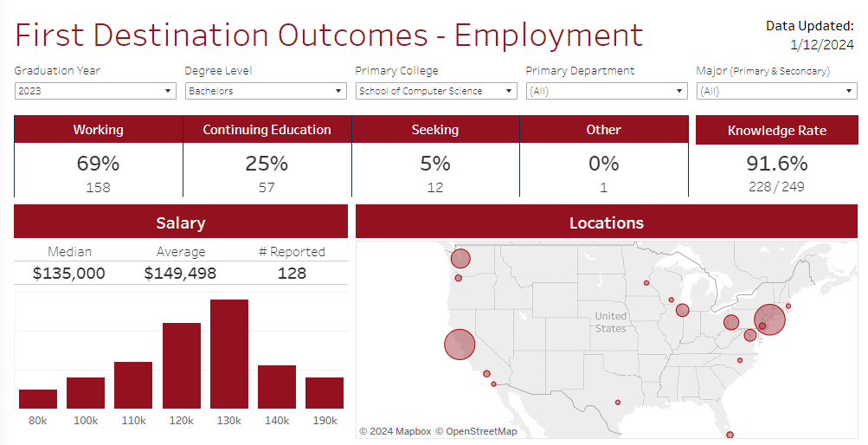Screen dimensions: 868x445
Task: Click the # Reported value 128
Action: click(292, 273)
